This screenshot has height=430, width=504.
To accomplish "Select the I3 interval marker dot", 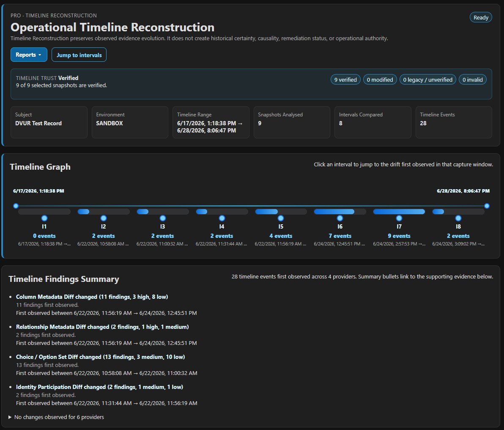I will pos(163,218).
